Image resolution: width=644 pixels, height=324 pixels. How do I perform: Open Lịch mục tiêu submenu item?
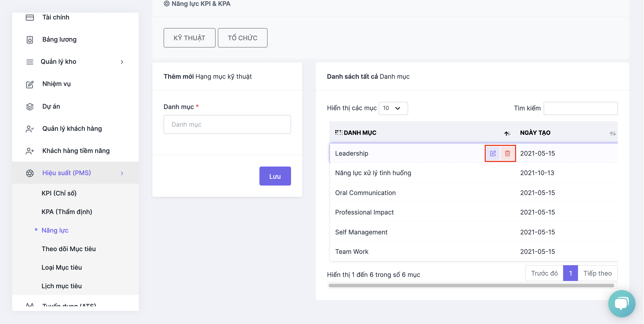(x=61, y=286)
